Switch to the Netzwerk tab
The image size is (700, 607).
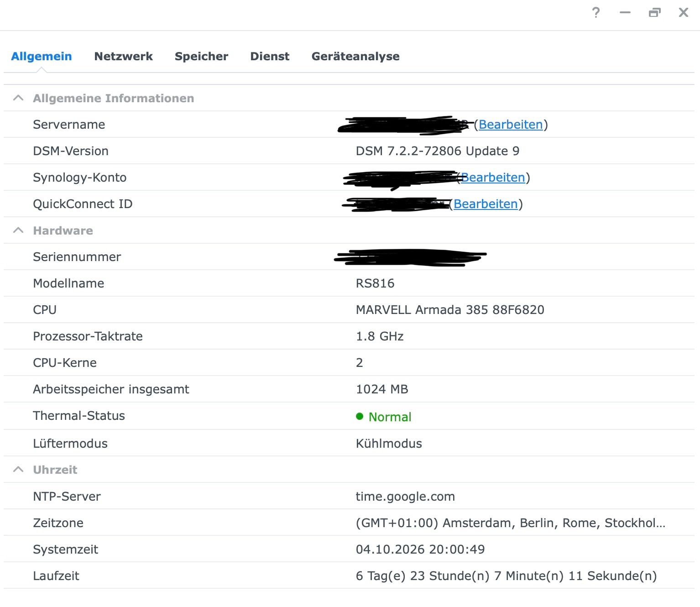tap(123, 56)
